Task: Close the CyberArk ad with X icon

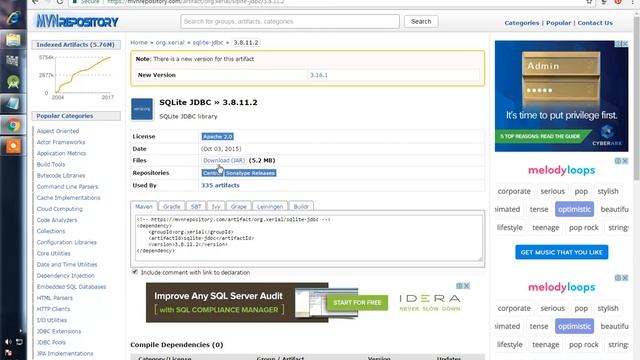Action: click(625, 44)
